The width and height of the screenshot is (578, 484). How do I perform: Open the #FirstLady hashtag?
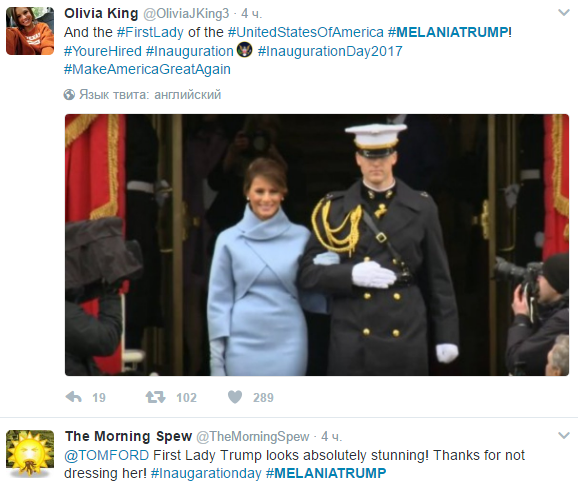tap(150, 32)
